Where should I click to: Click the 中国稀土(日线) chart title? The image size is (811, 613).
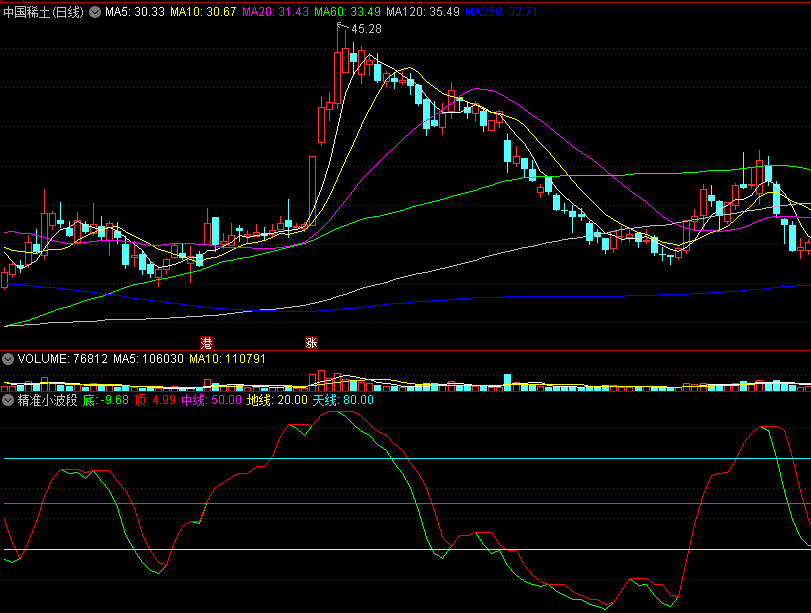(x=43, y=12)
